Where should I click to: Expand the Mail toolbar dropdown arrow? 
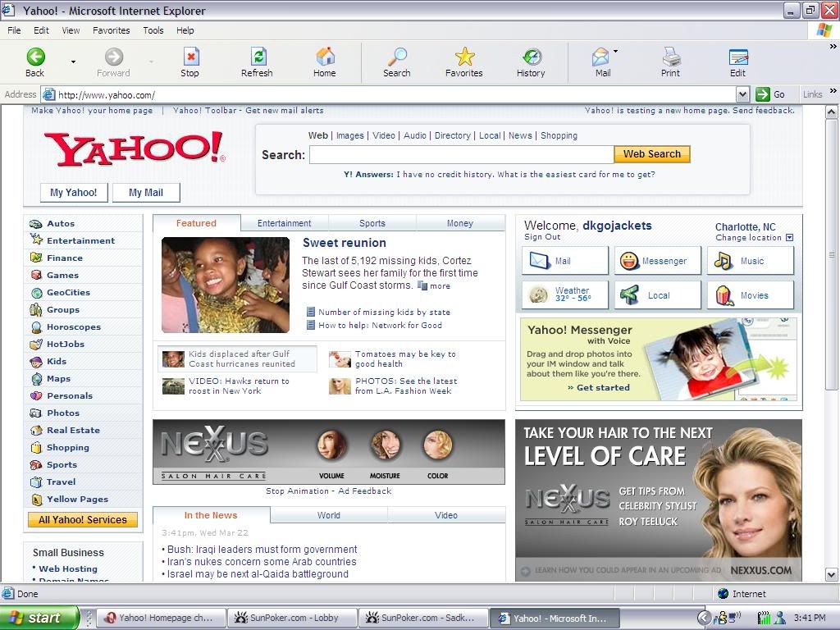pos(615,52)
